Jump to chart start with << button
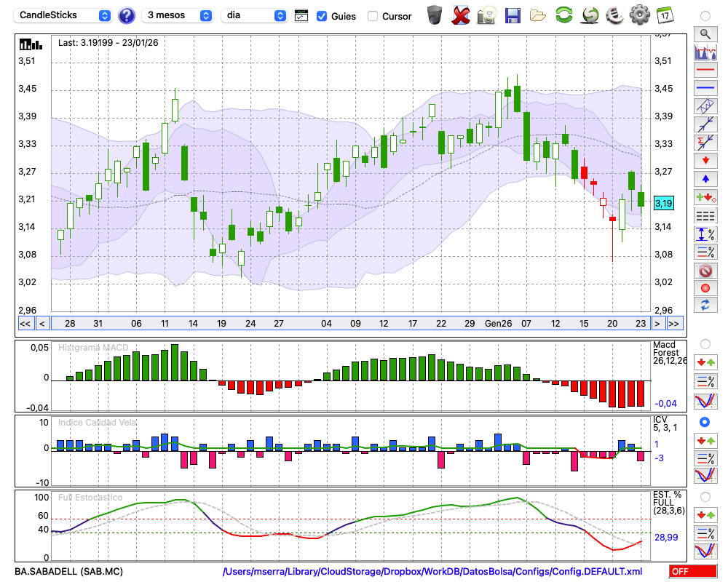Viewport: 728px width, 582px height. click(25, 324)
